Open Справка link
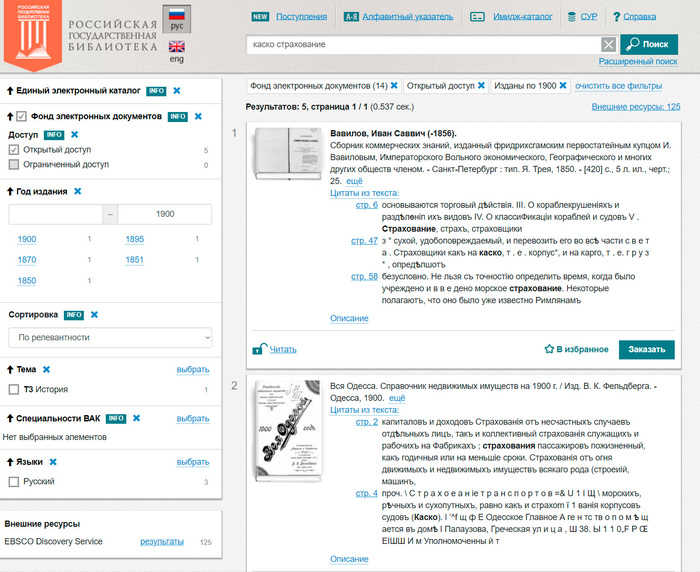The height and width of the screenshot is (572, 700). (639, 17)
